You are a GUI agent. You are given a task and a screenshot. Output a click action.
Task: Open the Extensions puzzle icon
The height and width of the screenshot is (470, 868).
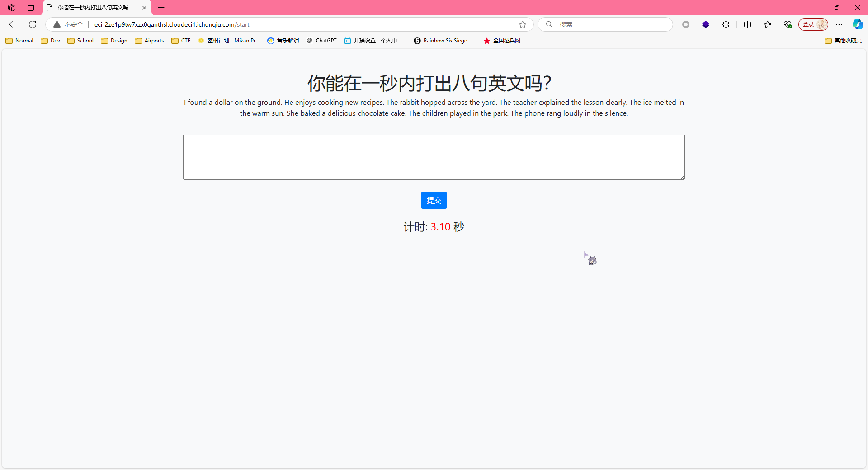(726, 24)
